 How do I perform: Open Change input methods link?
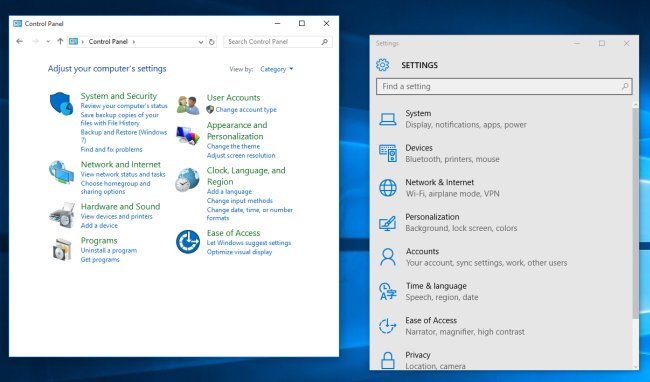[240, 201]
